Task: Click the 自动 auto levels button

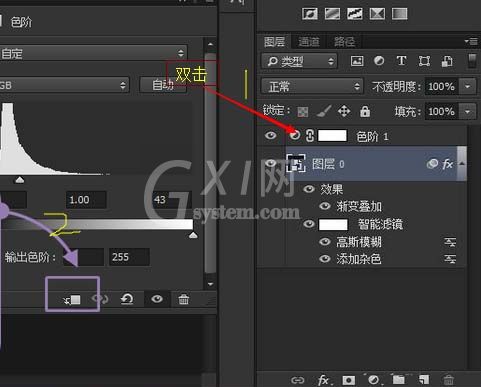Action: coord(163,85)
